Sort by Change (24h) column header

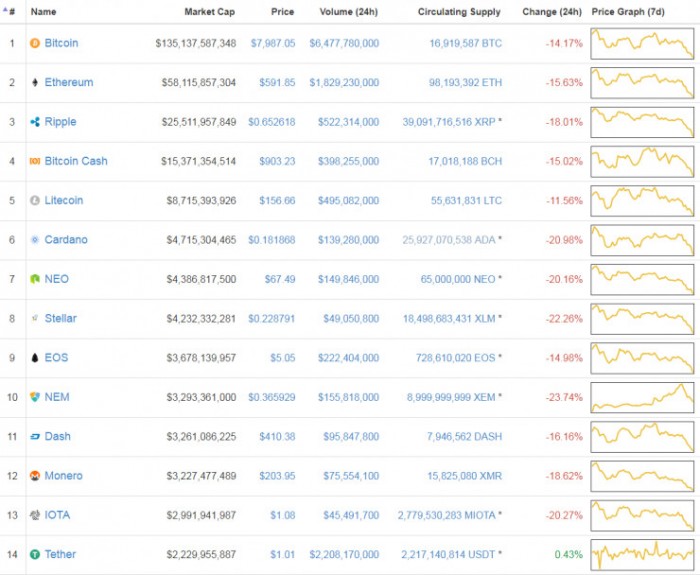552,12
